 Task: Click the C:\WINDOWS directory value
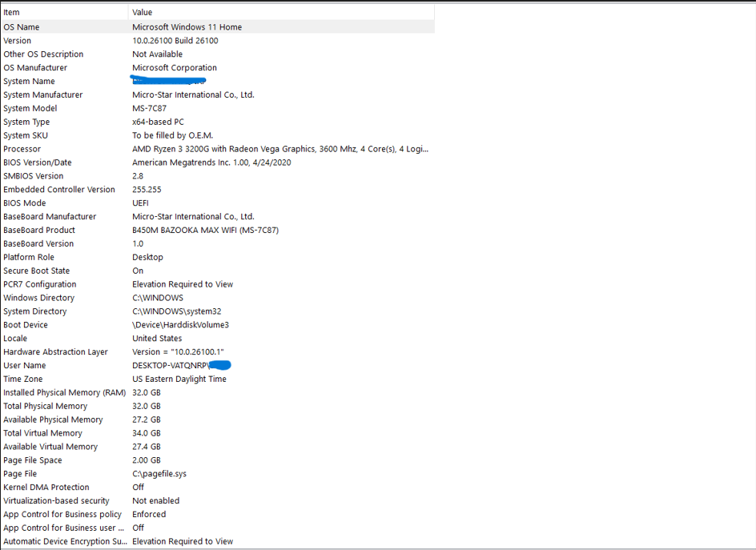tap(158, 297)
